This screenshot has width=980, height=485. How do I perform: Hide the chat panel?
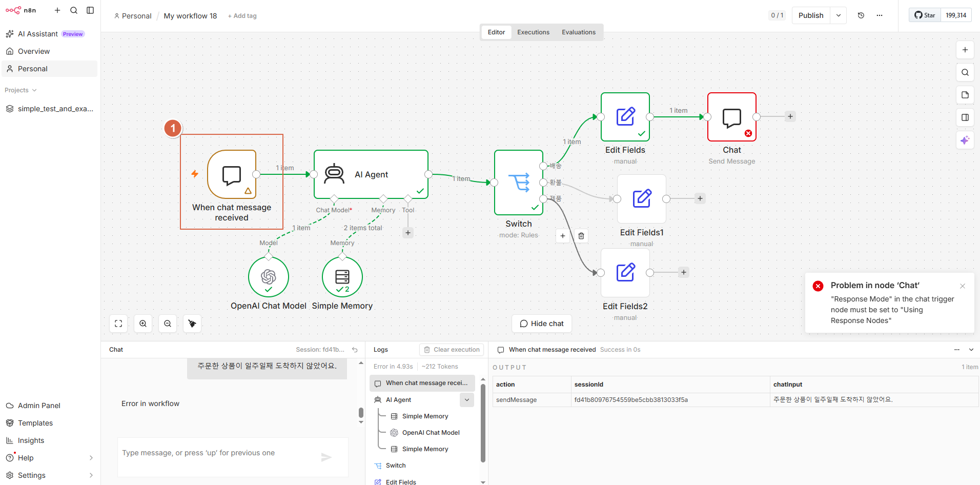coord(542,324)
